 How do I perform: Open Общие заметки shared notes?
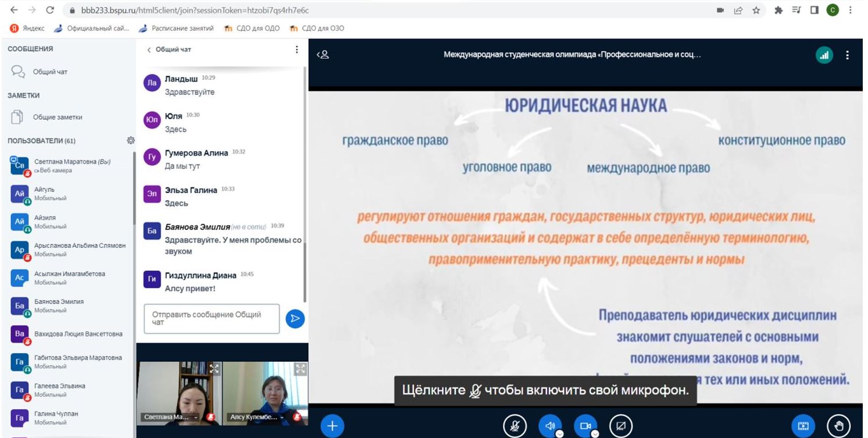click(x=57, y=117)
